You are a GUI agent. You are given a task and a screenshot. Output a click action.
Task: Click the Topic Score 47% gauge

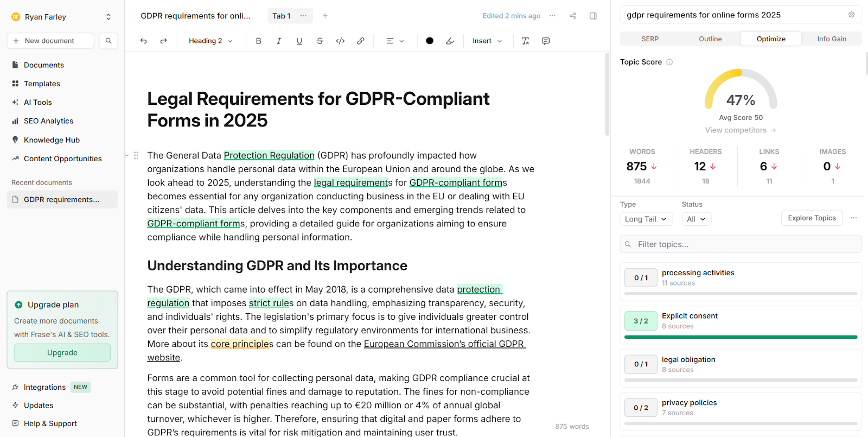pyautogui.click(x=741, y=90)
